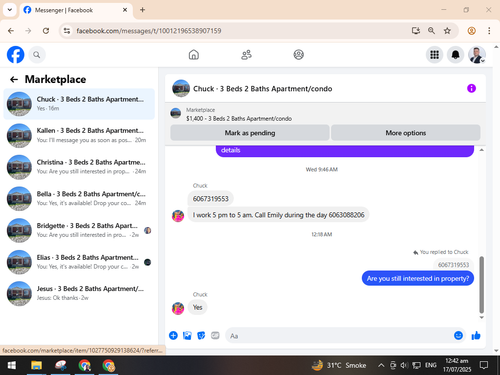Open the Chrome three-dot menu
500x375 pixels.
pos(489,31)
